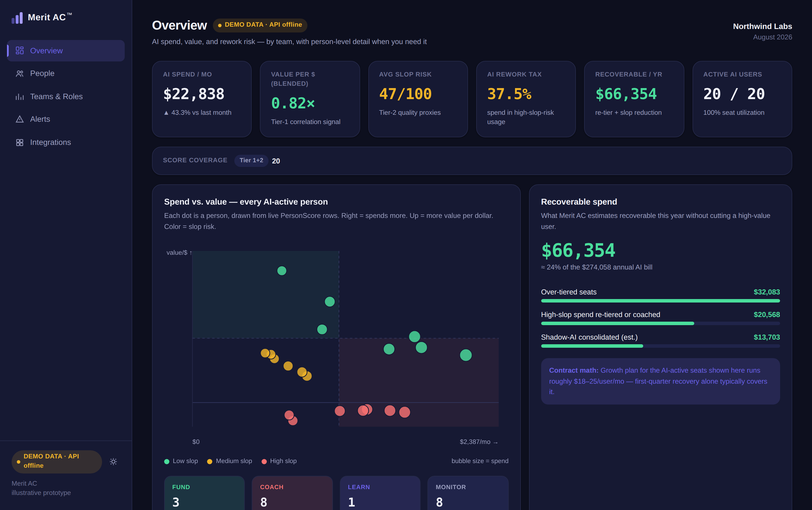Click the Over-tiered seats progress bar
Screen dimensions: 812x510
660,301
